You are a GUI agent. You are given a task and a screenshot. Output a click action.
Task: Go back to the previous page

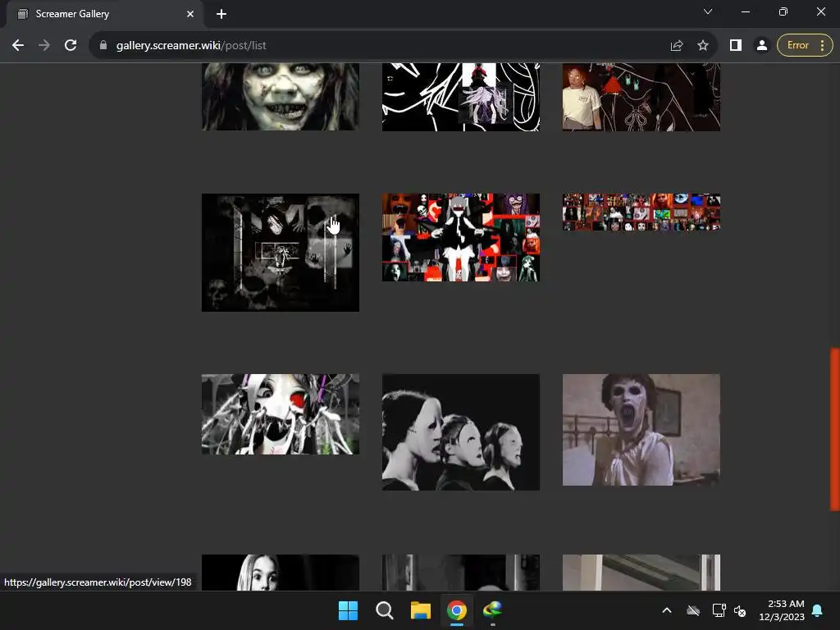click(18, 46)
